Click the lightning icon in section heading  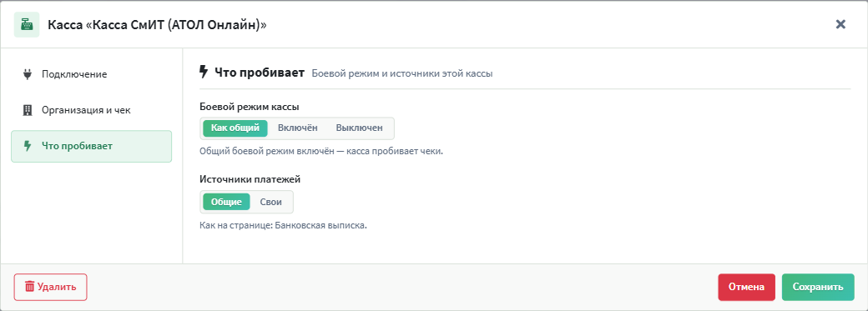tap(204, 72)
